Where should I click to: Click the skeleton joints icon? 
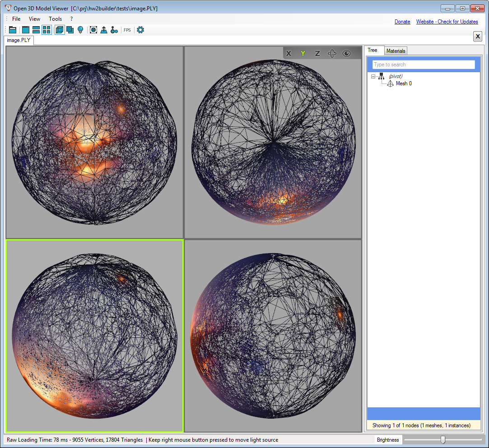pos(114,30)
